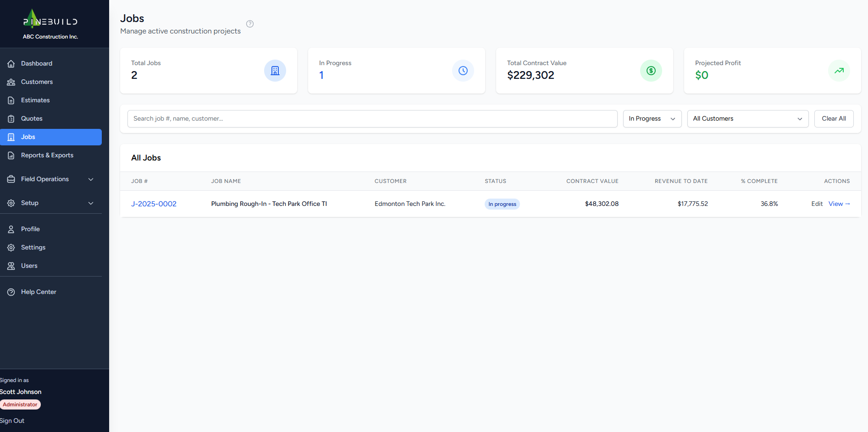Screen dimensions: 868x432
Task: Open Estimates via its sidebar icon
Action: 11,100
